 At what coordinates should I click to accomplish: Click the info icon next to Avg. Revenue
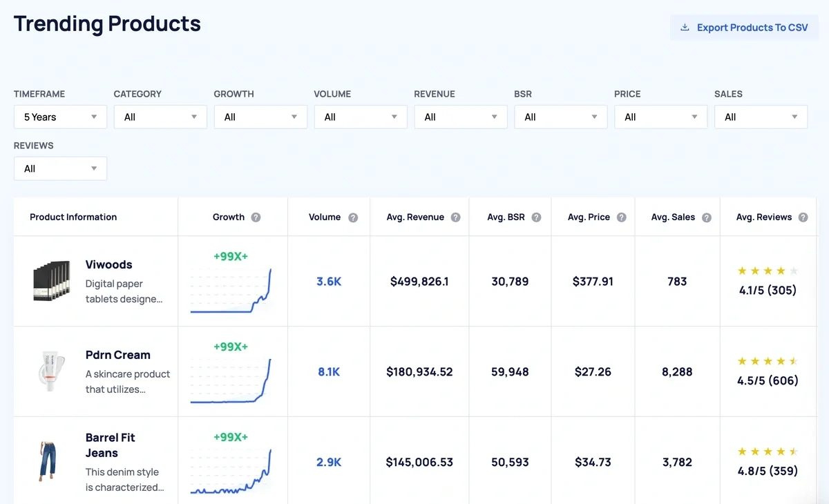[x=455, y=217]
